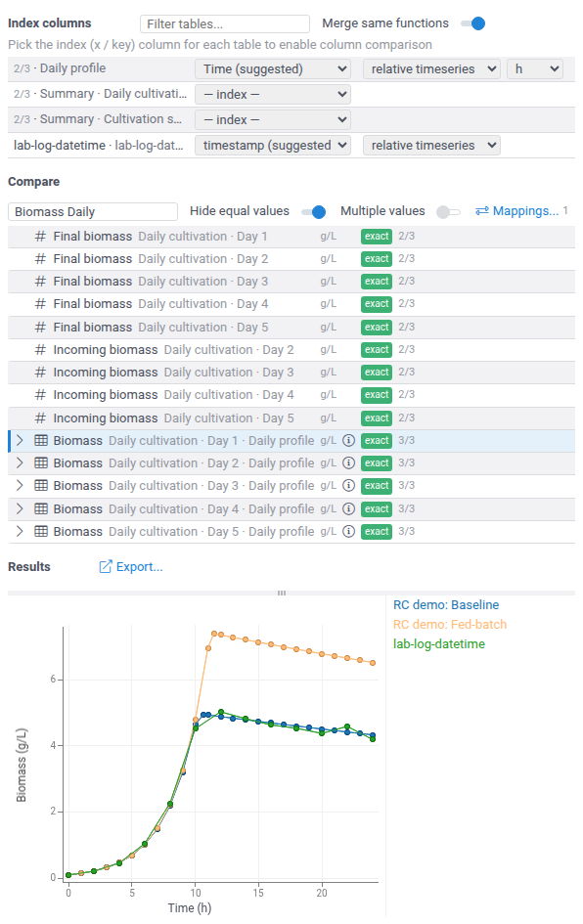
Task: Click hash icon of Incoming biomass Day 3
Action: (40, 372)
